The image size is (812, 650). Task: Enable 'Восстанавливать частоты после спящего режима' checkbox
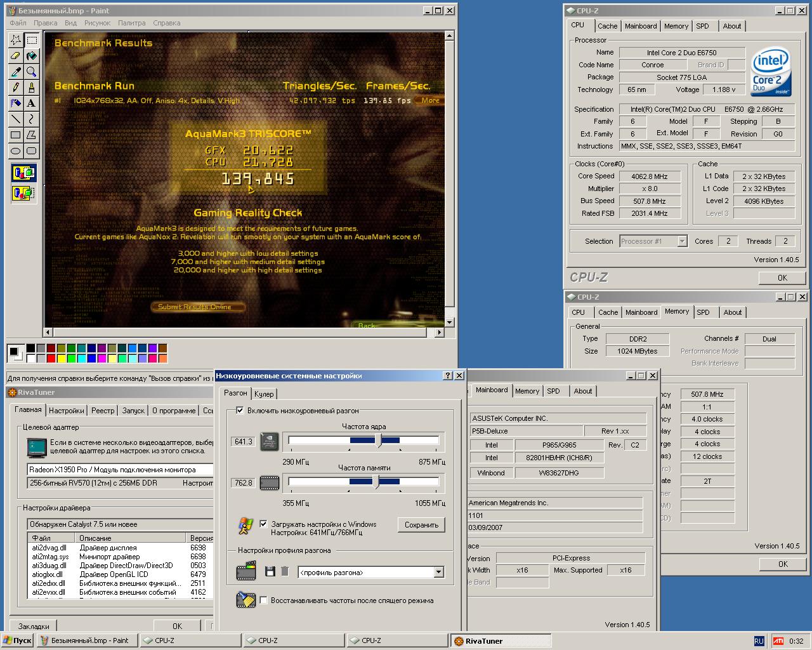pyautogui.click(x=263, y=600)
